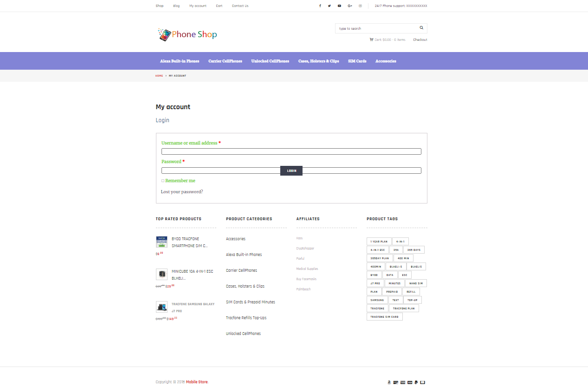588x387 pixels.
Task: Open the Mobile Store footer link
Action: click(197, 382)
